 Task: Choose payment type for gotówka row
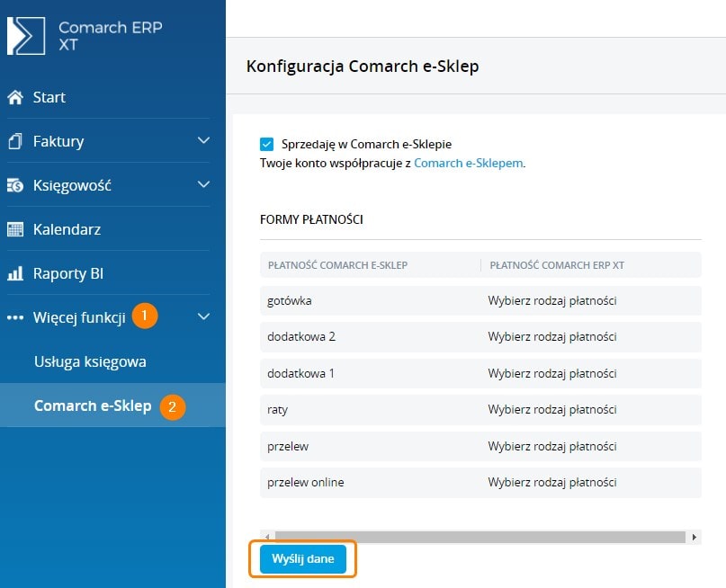point(551,300)
